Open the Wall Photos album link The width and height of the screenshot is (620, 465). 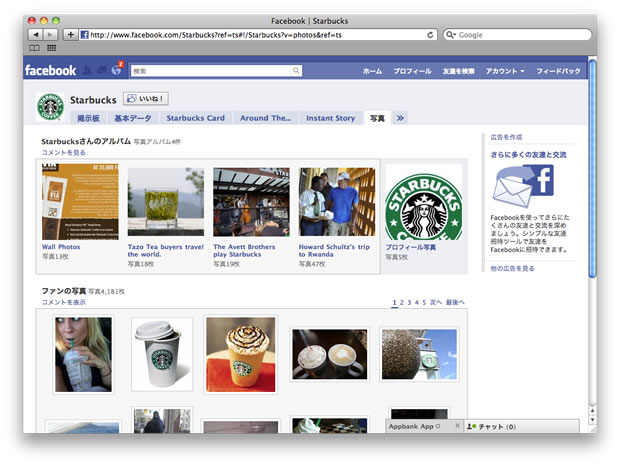(61, 247)
